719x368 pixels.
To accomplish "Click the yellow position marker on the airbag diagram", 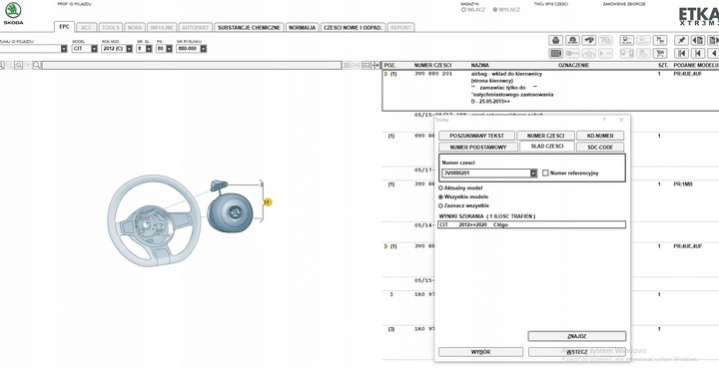I will (268, 202).
